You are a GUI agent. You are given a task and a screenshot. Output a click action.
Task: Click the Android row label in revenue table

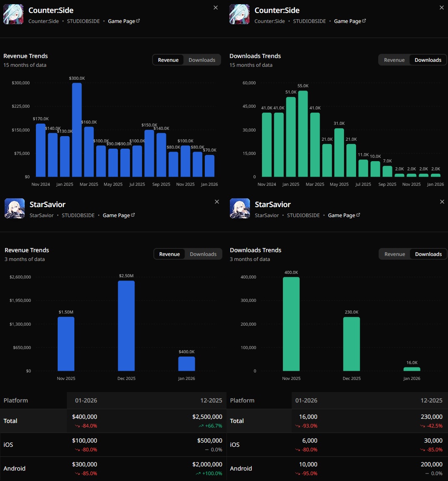coord(15,468)
